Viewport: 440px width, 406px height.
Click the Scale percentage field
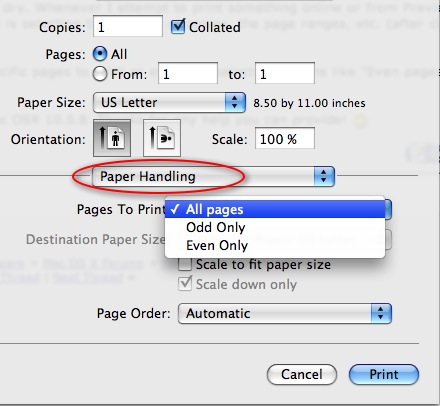(285, 139)
